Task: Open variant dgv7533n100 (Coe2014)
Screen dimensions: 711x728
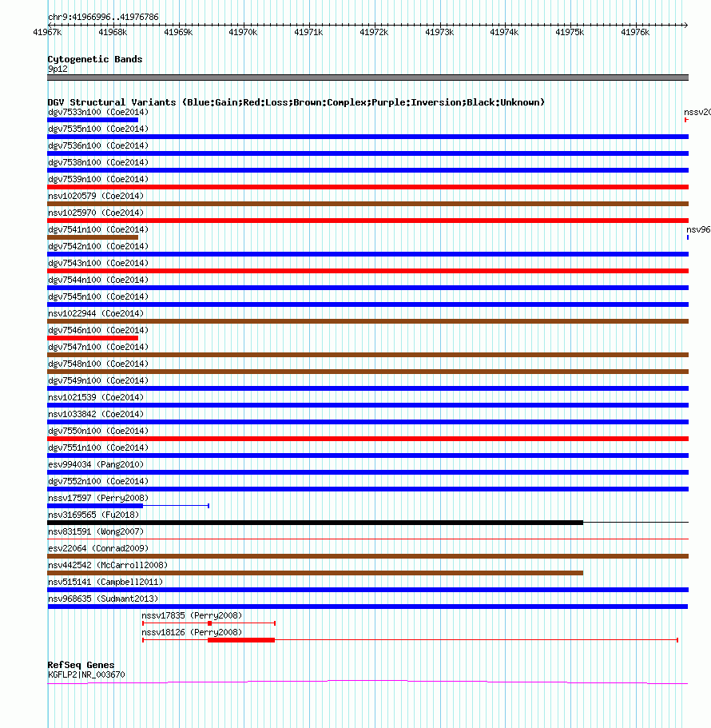Action: [98, 113]
